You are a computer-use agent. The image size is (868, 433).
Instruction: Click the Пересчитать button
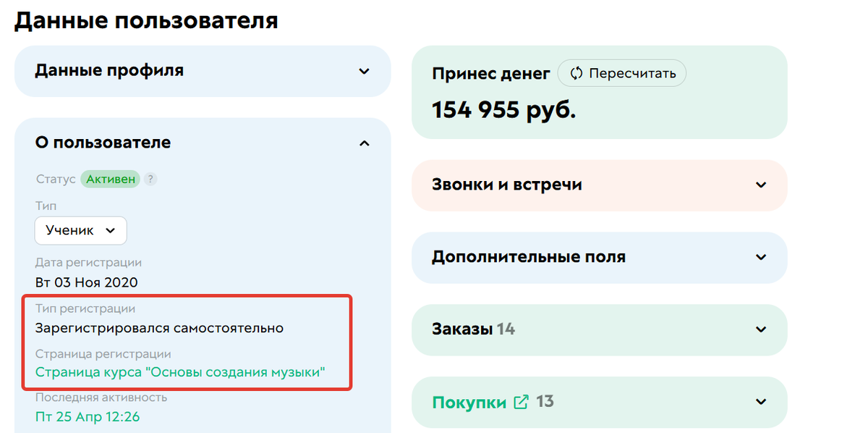click(622, 72)
